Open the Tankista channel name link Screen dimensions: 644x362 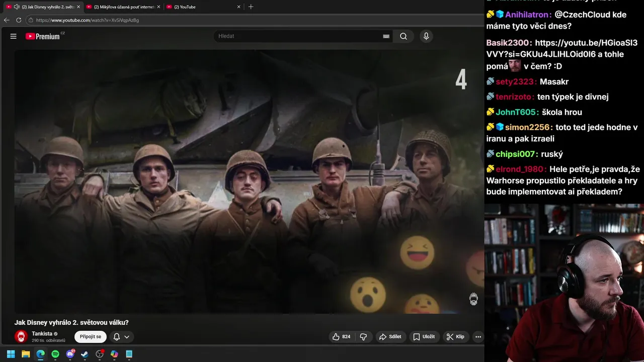click(x=42, y=334)
